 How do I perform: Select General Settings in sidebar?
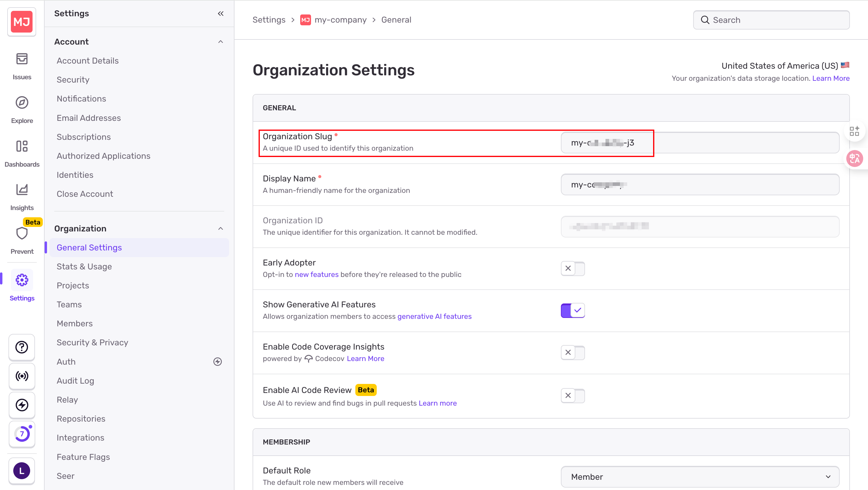click(x=139, y=248)
